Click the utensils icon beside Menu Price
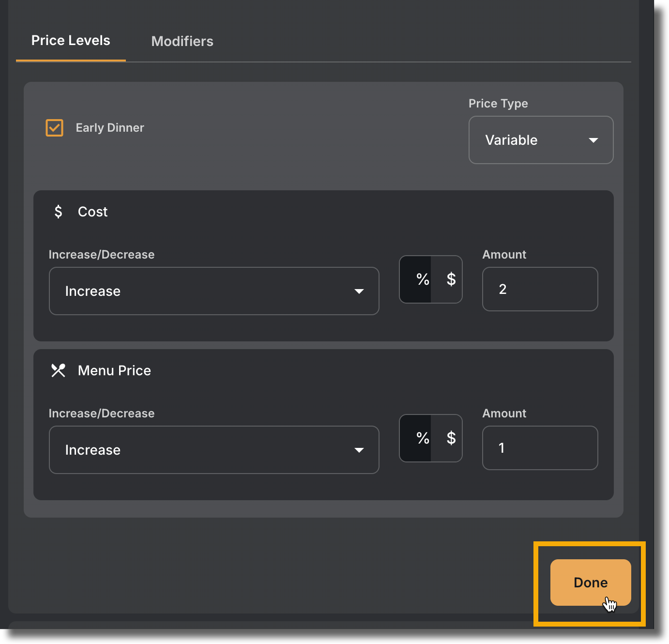Image resolution: width=669 pixels, height=644 pixels. click(x=58, y=370)
